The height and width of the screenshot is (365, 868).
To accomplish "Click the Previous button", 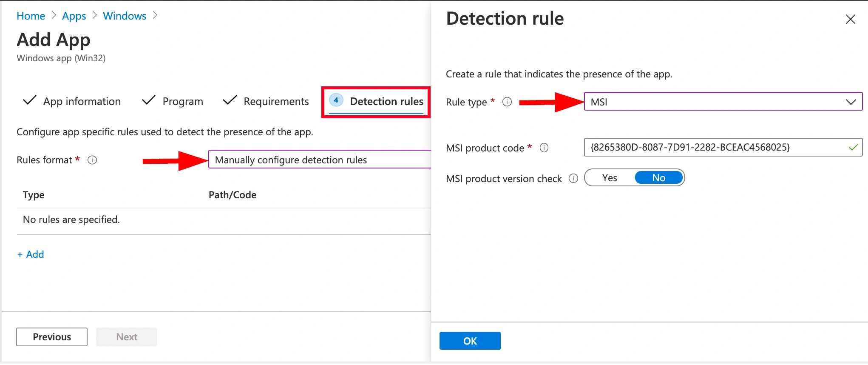I will pos(52,337).
